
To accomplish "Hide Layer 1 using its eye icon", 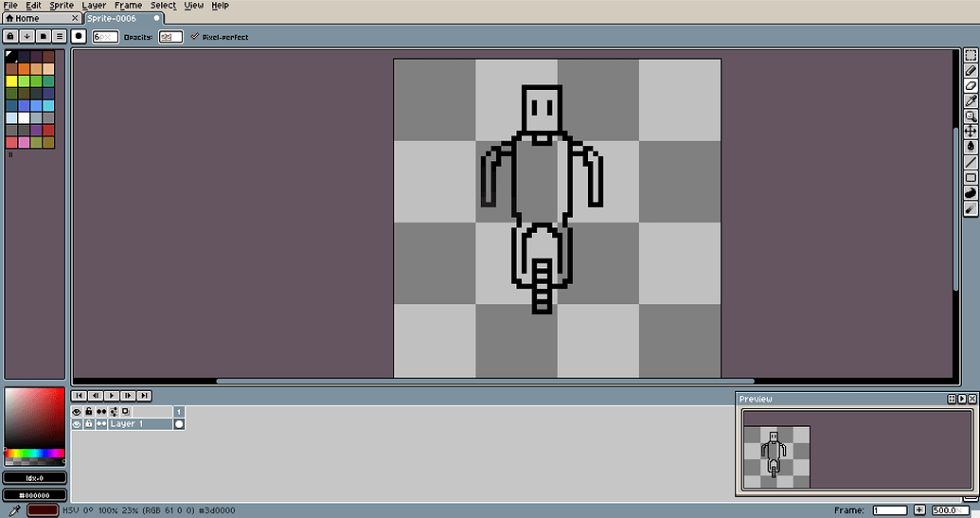I will pos(77,424).
